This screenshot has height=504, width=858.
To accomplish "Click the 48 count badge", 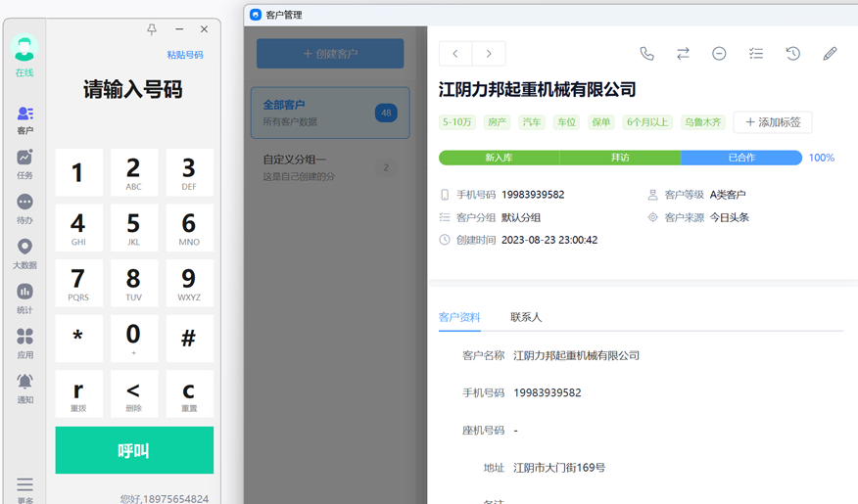I will (x=386, y=113).
